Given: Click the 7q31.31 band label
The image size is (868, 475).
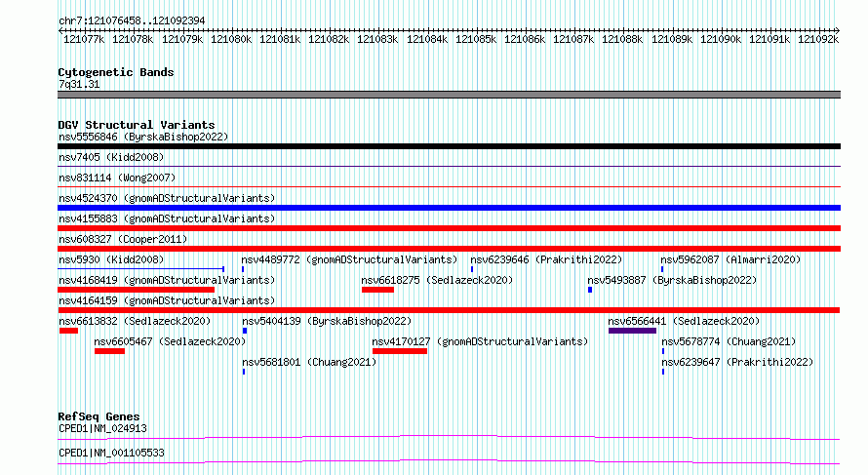Looking at the screenshot, I should [79, 84].
